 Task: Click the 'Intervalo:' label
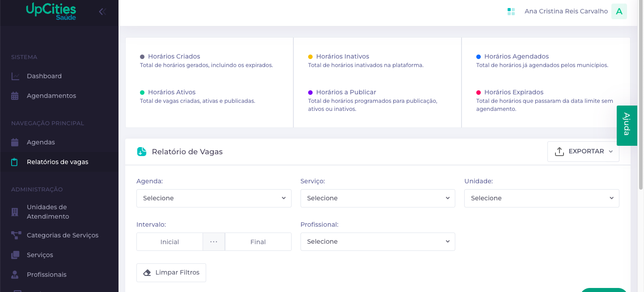151,224
